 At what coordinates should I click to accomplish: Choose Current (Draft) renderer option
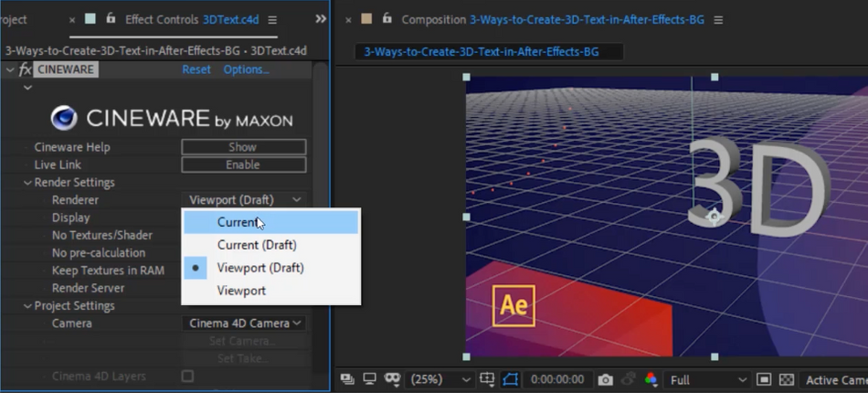tap(271, 245)
